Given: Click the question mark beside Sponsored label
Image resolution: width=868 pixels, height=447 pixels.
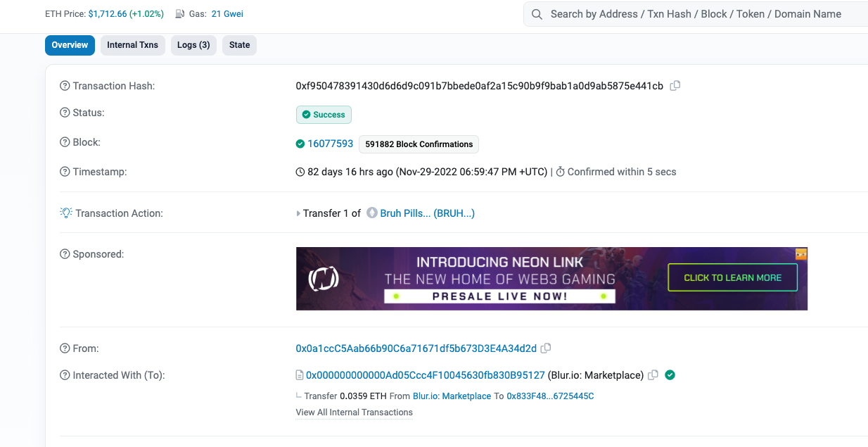Looking at the screenshot, I should click(65, 253).
